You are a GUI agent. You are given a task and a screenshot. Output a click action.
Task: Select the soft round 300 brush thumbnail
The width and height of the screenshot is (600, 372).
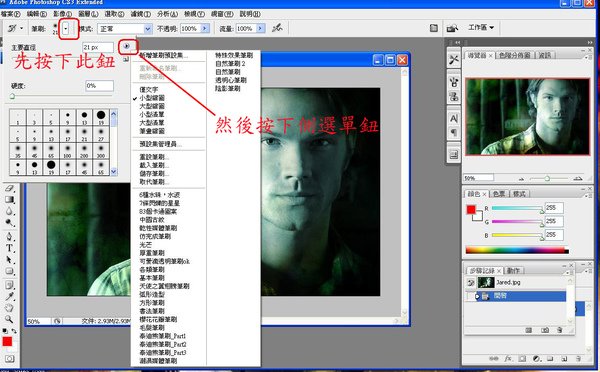(101, 150)
